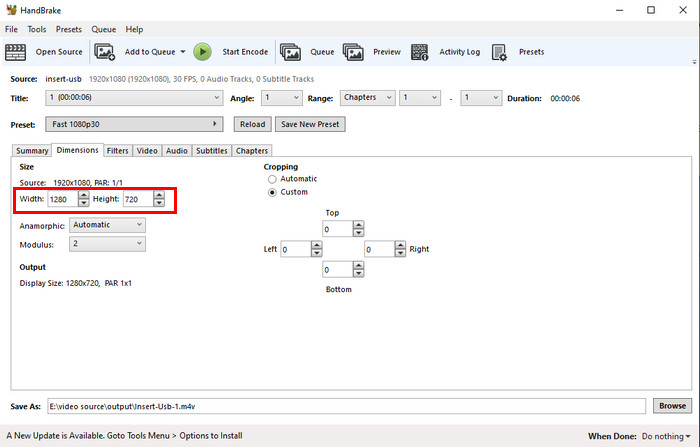
Task: Switch to the Summary tab
Action: pos(32,151)
